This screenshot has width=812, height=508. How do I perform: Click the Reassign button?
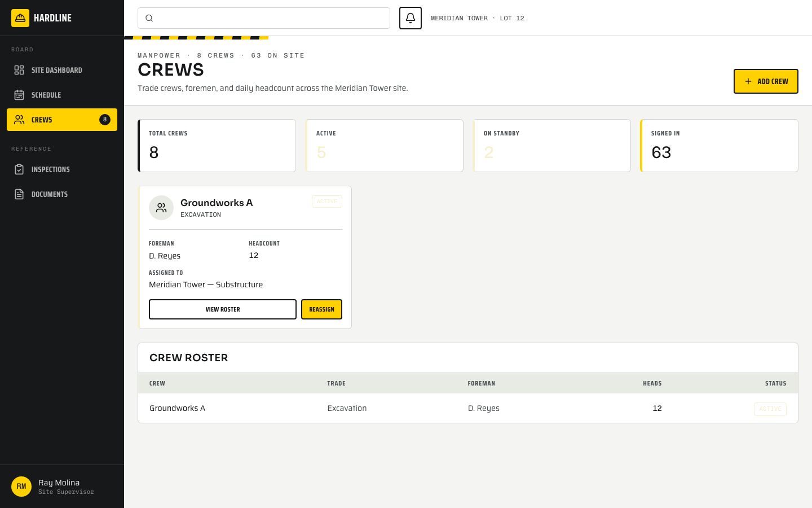point(321,309)
